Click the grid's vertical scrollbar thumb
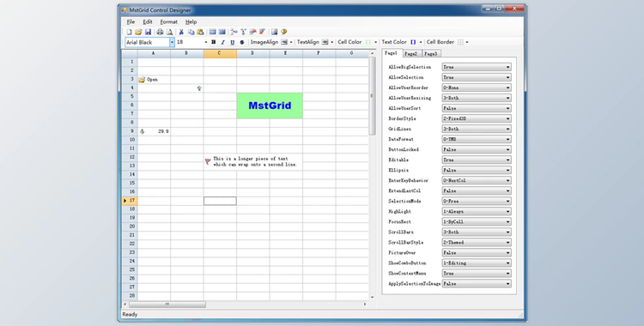The width and height of the screenshot is (644, 326). click(372, 96)
